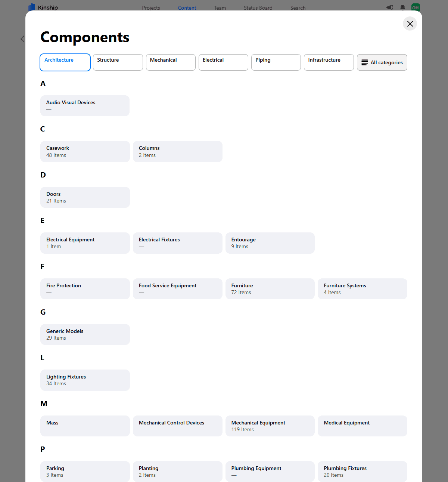The height and width of the screenshot is (482, 448).
Task: Enable the Infrastructure filter
Action: [329, 62]
